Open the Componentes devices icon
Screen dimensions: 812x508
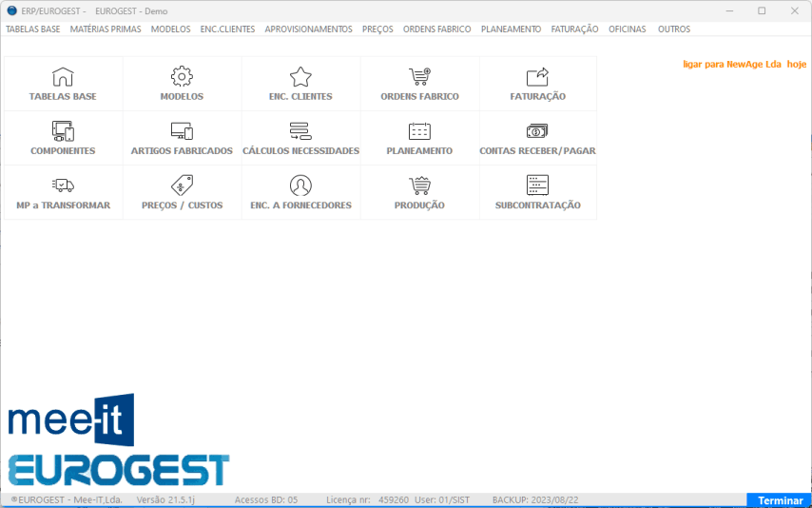pos(63,131)
